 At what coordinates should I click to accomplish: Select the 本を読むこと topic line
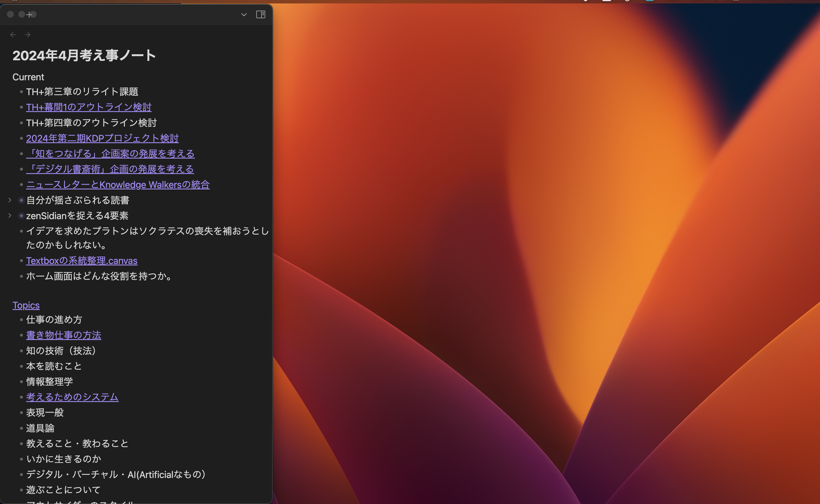coord(54,366)
